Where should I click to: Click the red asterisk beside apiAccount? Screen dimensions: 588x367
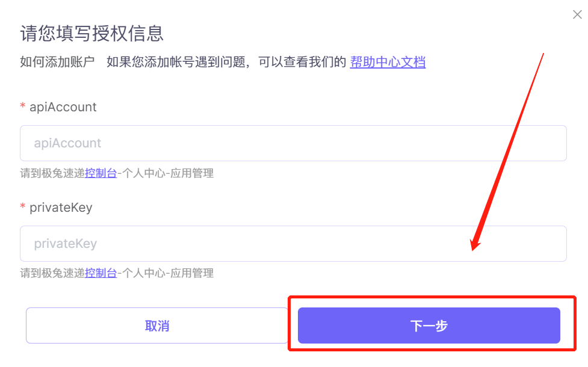(x=22, y=106)
